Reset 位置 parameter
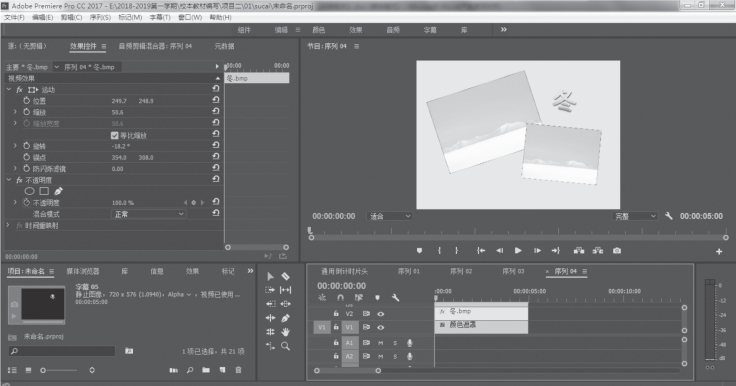736x386 pixels. (x=216, y=100)
